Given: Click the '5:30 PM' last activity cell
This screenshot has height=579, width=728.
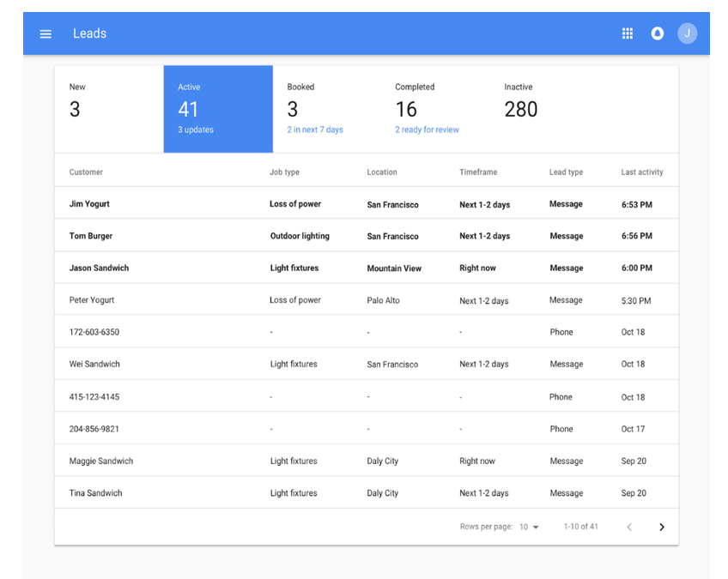Looking at the screenshot, I should [x=636, y=300].
